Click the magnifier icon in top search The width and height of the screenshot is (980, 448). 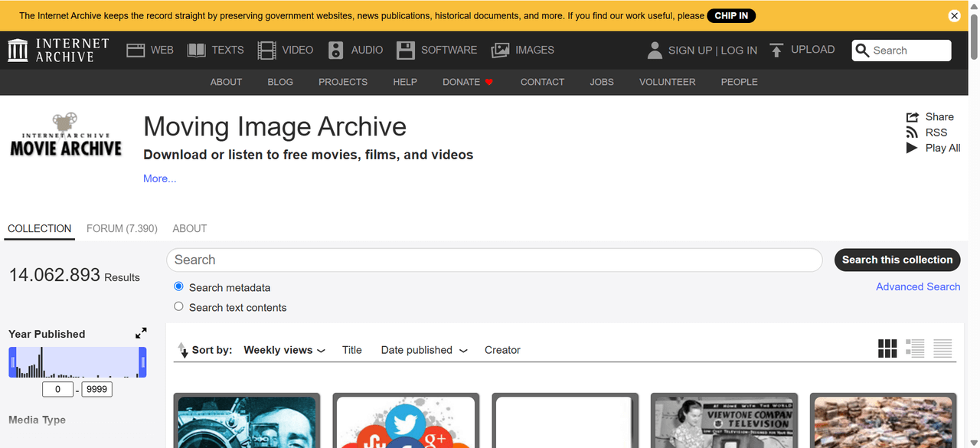(863, 51)
